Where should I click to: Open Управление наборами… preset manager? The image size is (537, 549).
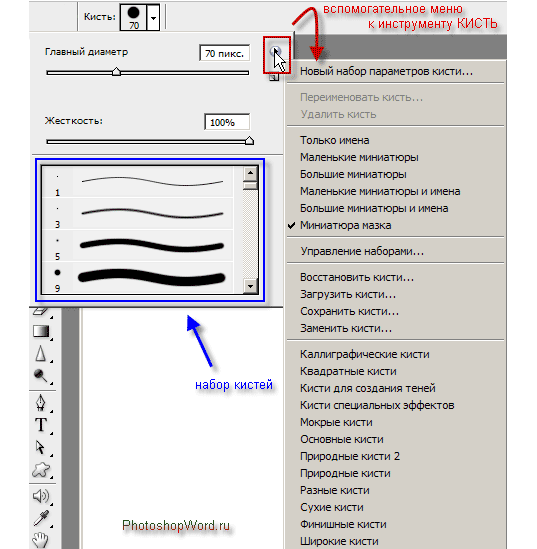(396, 251)
